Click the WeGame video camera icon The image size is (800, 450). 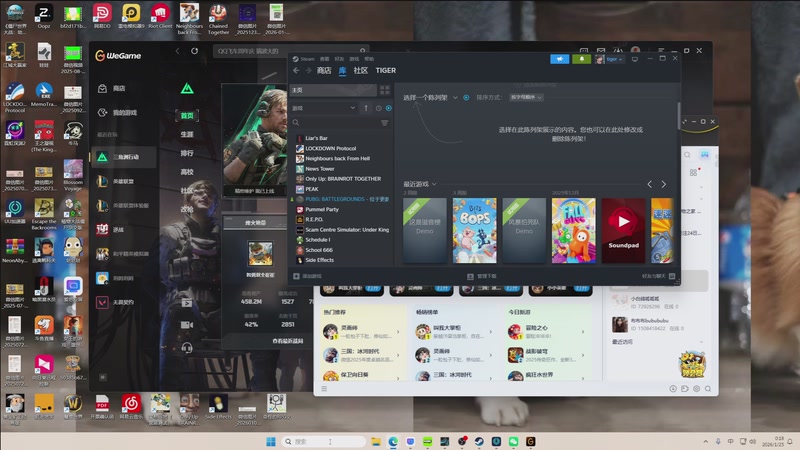[x=187, y=324]
